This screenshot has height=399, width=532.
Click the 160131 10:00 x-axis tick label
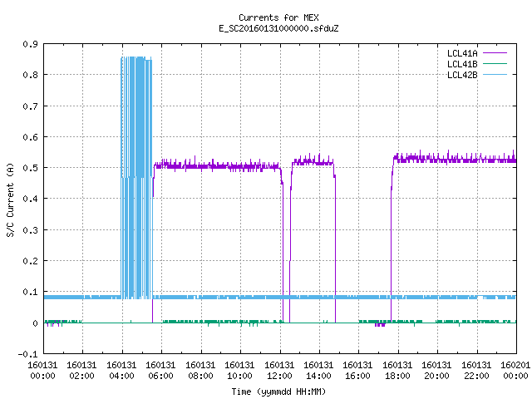tap(239, 371)
